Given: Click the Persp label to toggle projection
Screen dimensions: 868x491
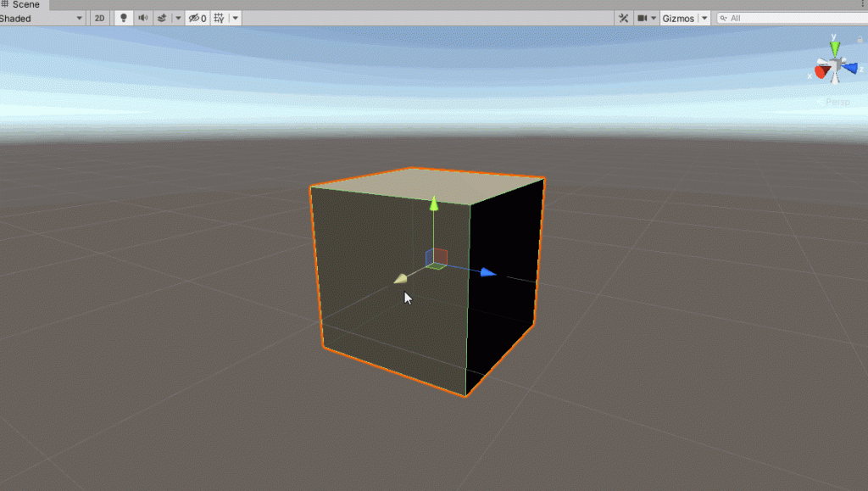Looking at the screenshot, I should [838, 101].
